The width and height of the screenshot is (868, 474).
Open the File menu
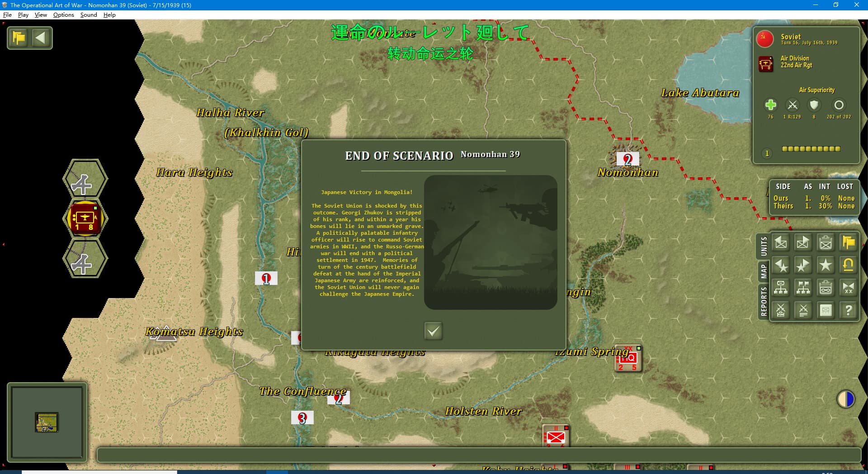tap(7, 15)
